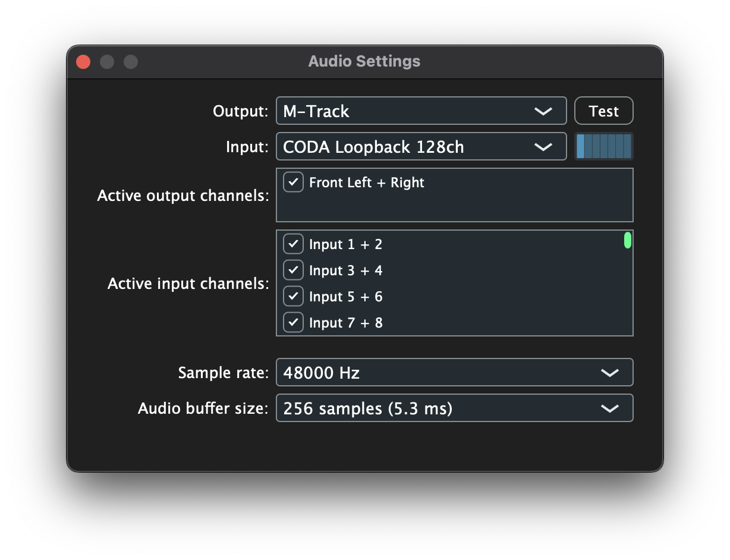This screenshot has width=730, height=560.
Task: Click the green scrollbar in input channels list
Action: point(627,241)
